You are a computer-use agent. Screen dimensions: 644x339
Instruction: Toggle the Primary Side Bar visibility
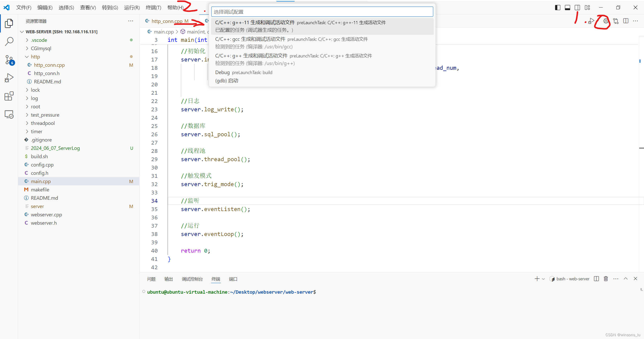[x=557, y=7]
